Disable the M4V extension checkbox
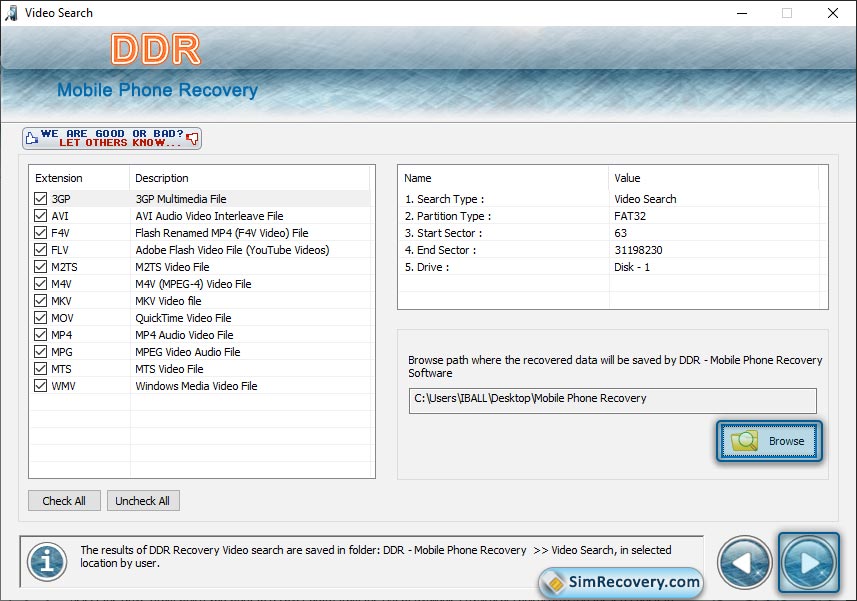Viewport: 857px width, 601px height. point(40,283)
